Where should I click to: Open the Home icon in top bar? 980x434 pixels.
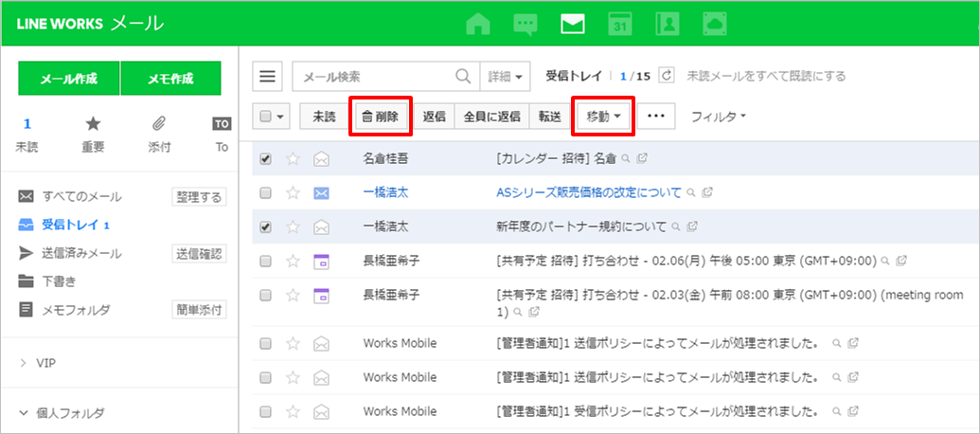coord(479,24)
